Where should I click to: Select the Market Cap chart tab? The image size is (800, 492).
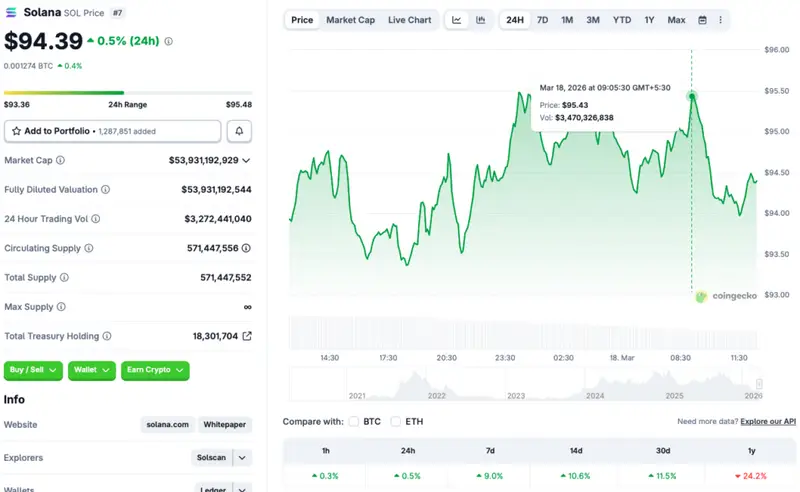pyautogui.click(x=351, y=20)
